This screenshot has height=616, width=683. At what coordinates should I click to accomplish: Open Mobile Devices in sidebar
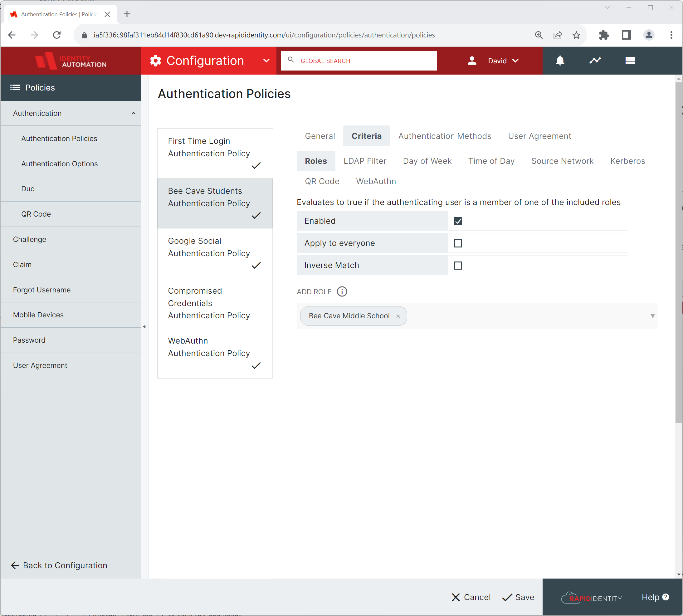71,315
